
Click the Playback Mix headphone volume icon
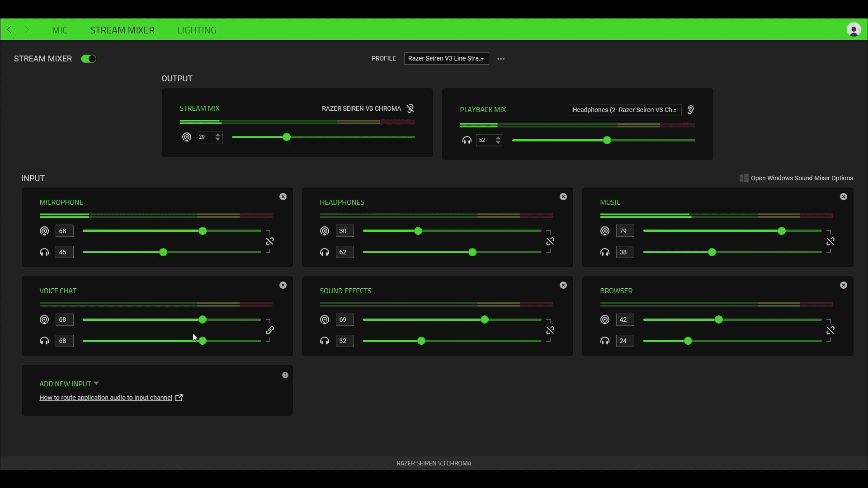coord(467,140)
